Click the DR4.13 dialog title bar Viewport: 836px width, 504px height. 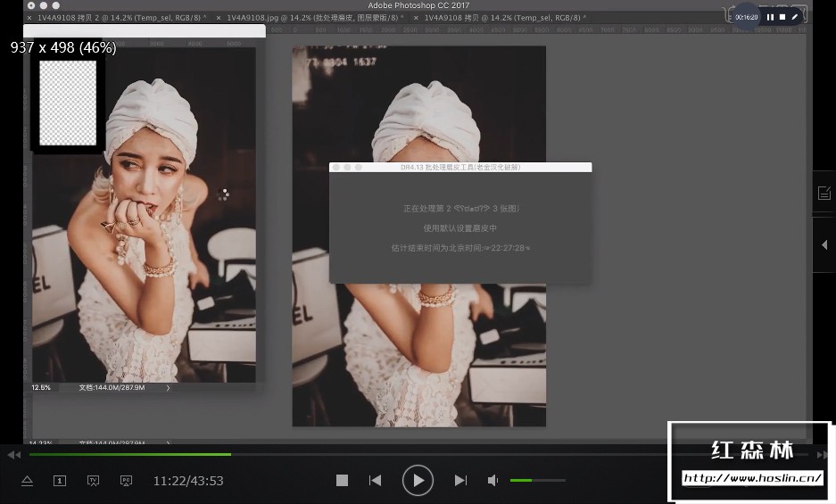tap(460, 167)
